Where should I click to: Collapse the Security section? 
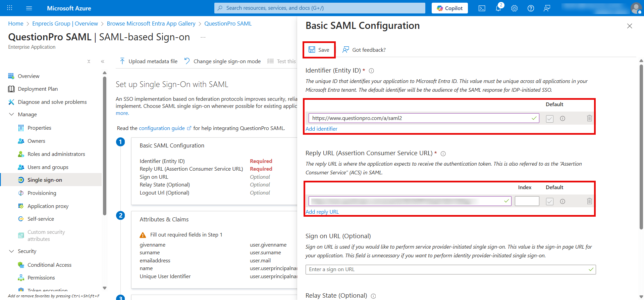point(11,251)
